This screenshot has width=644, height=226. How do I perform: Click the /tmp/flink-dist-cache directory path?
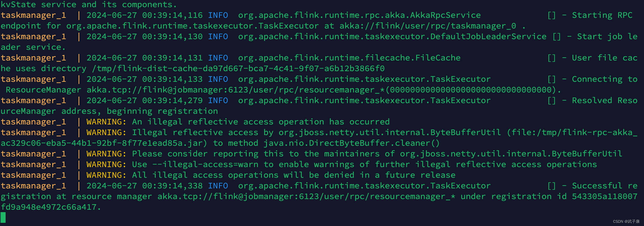[238, 68]
